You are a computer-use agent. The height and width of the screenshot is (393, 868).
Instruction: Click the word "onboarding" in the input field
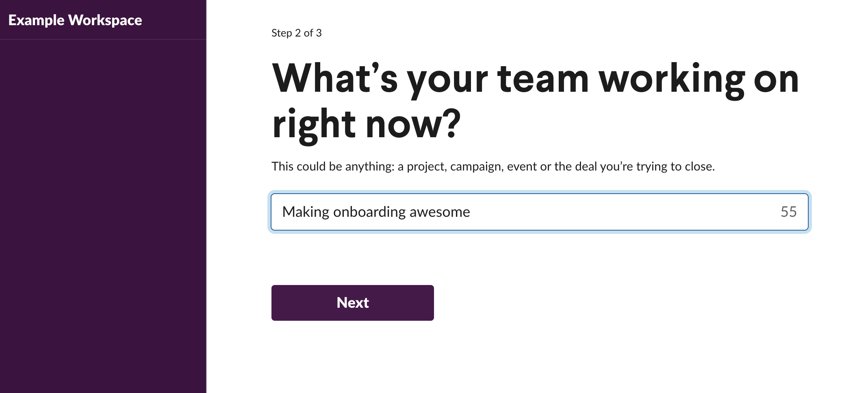(x=369, y=212)
